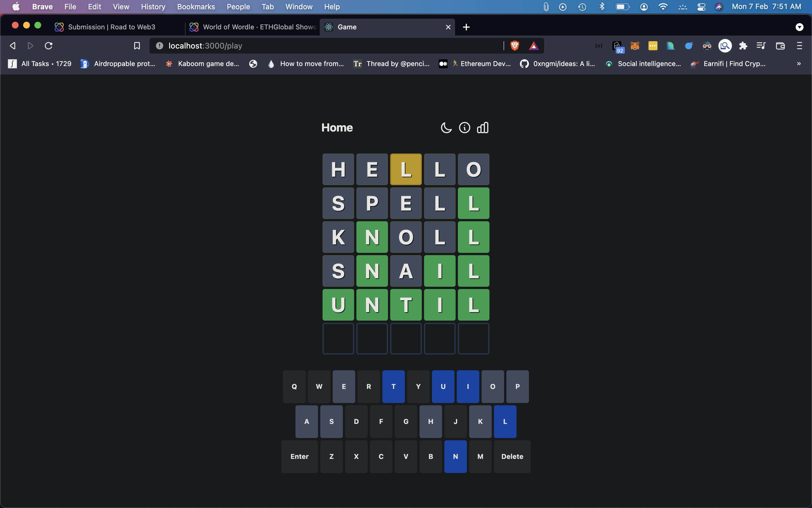Open Earnifi | Find Cryp... bookmark
This screenshot has width=812, height=508.
pyautogui.click(x=728, y=63)
